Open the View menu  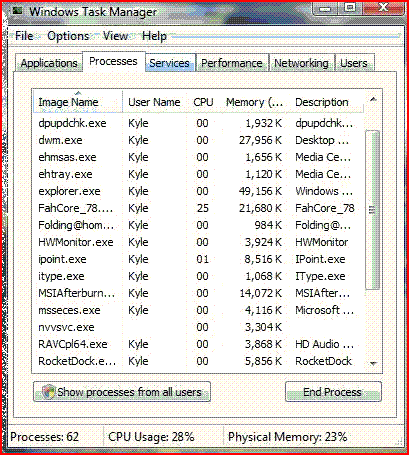coord(115,36)
